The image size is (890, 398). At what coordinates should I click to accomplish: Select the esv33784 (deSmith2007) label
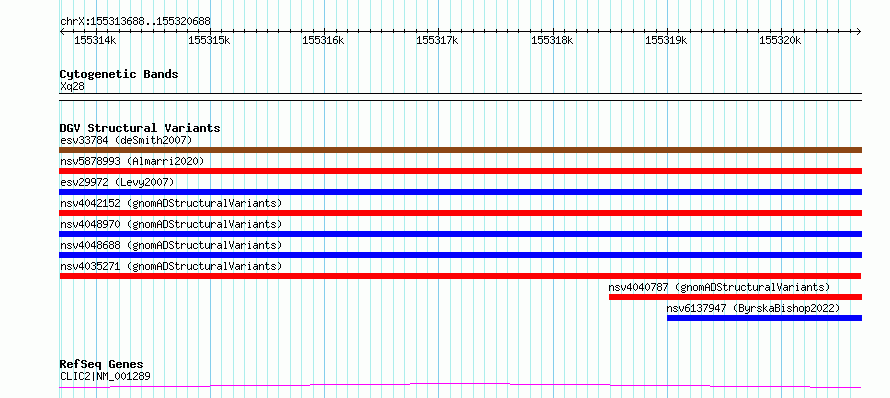click(126, 140)
